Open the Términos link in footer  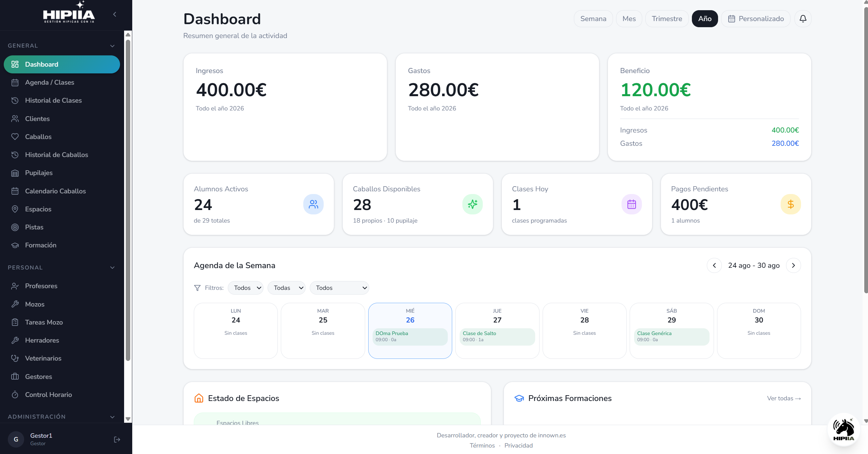tap(482, 446)
